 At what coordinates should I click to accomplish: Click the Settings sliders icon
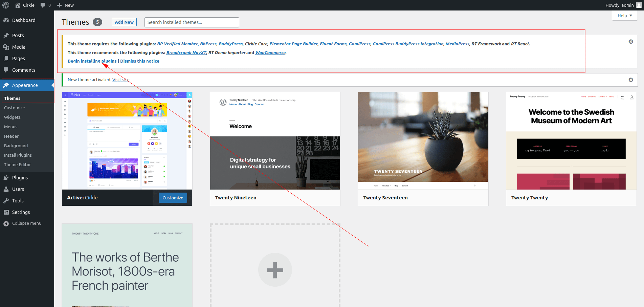tap(6, 212)
